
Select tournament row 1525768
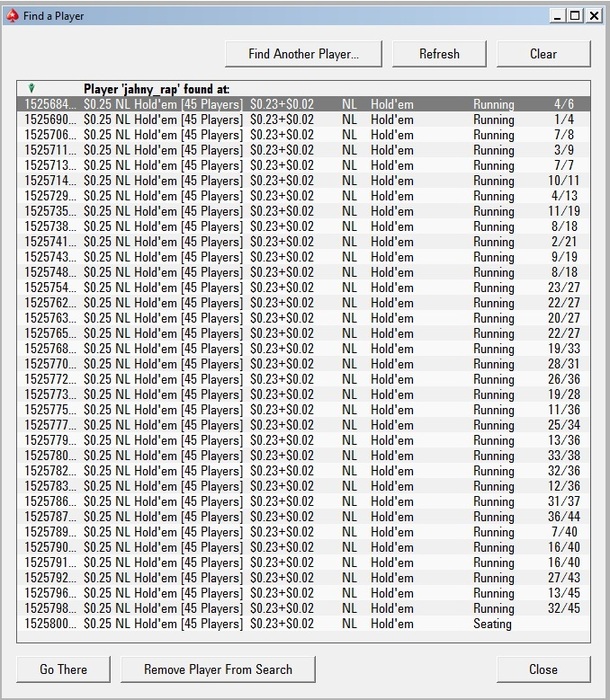[304, 348]
